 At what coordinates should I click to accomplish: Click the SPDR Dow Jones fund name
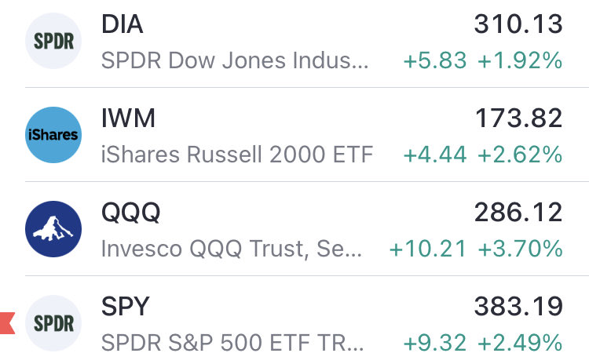click(234, 61)
